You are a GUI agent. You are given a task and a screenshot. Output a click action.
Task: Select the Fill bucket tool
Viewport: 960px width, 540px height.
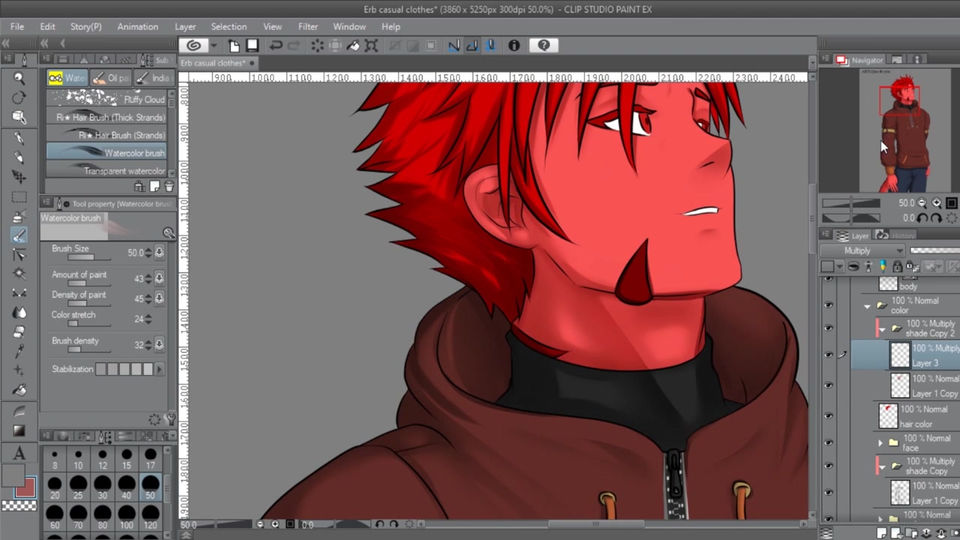tap(19, 390)
